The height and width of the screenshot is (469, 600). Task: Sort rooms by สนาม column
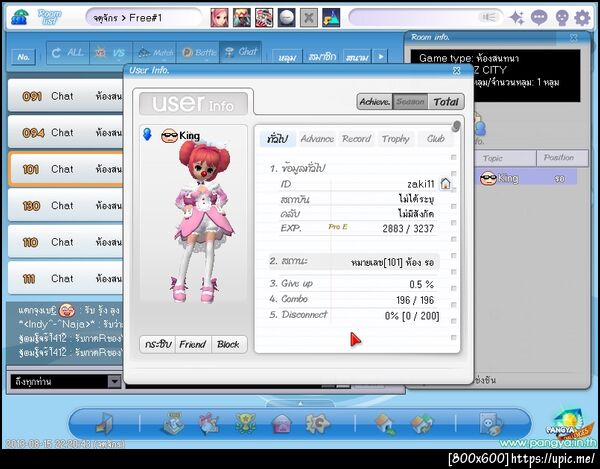pyautogui.click(x=357, y=57)
